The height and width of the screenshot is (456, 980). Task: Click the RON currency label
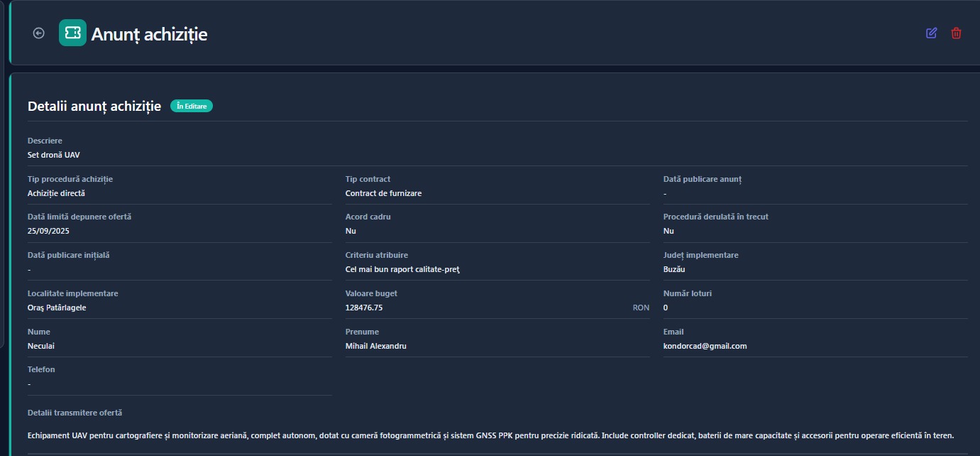[641, 308]
